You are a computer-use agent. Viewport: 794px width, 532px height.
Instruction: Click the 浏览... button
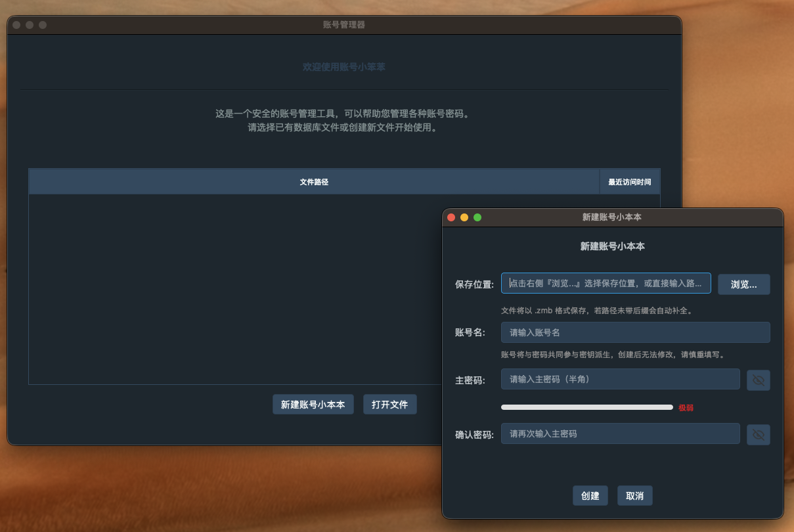click(743, 284)
